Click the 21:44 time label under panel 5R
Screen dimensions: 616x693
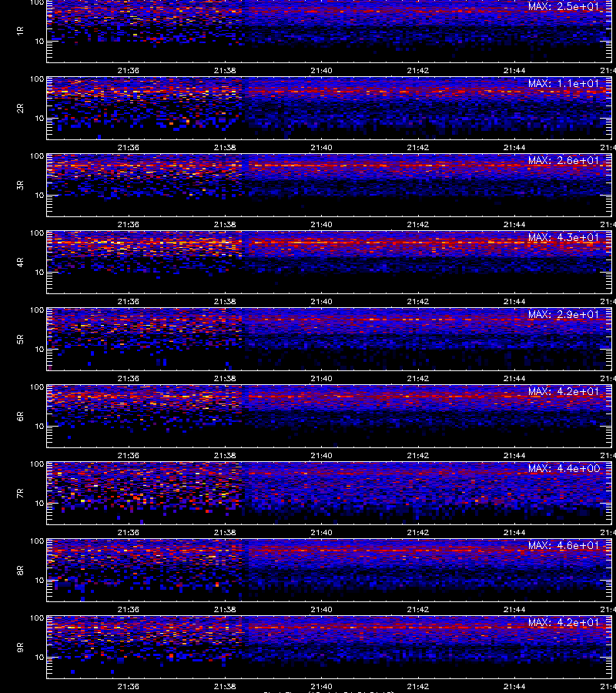pos(514,379)
